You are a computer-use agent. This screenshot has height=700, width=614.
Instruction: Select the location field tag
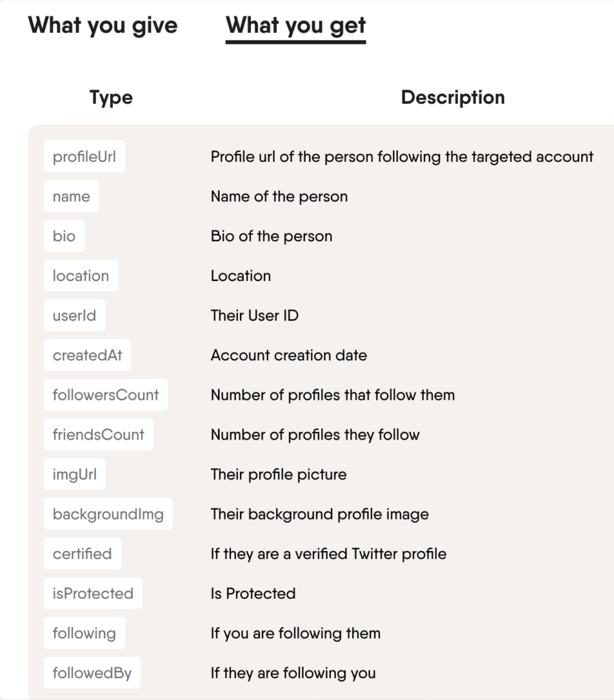(x=81, y=275)
